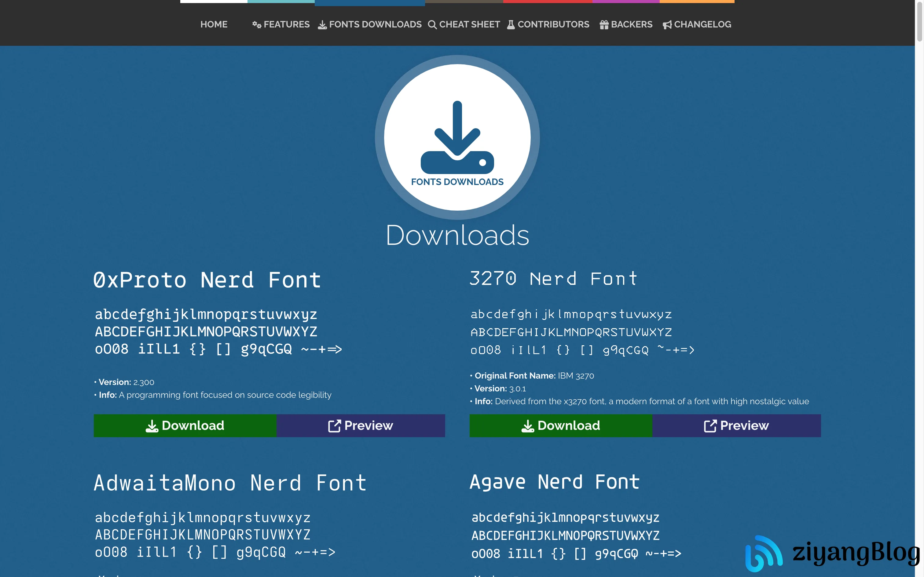Open the Changelog menu item

click(x=702, y=24)
